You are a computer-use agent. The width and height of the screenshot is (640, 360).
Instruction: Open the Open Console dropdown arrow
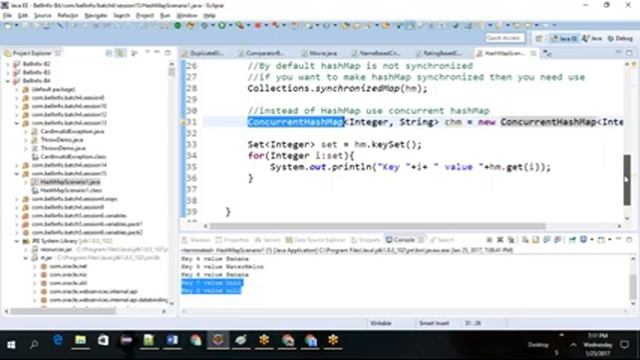[x=609, y=240]
